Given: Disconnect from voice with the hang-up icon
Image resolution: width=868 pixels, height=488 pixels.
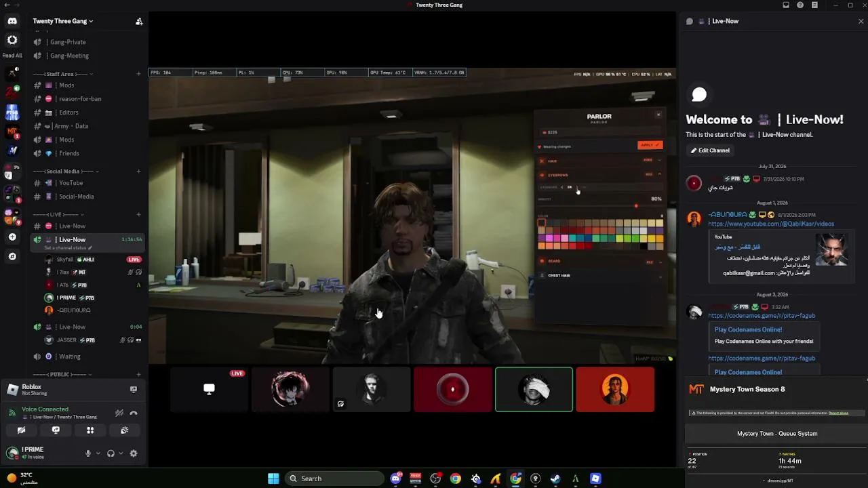Looking at the screenshot, I should tap(134, 413).
